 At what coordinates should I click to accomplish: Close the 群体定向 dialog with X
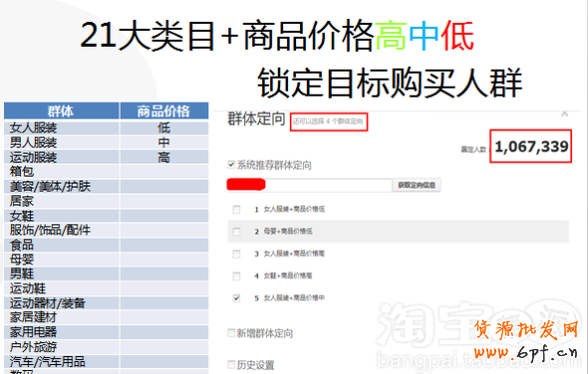(x=564, y=114)
